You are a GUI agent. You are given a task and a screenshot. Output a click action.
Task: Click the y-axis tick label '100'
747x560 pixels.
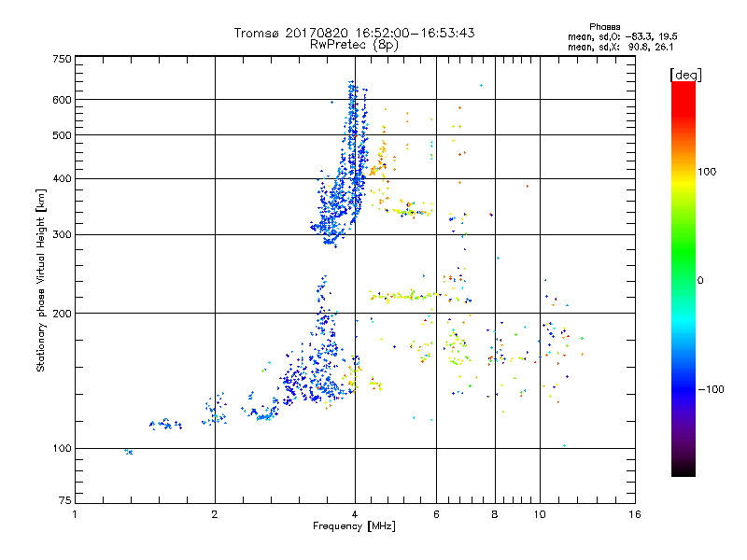pos(62,449)
